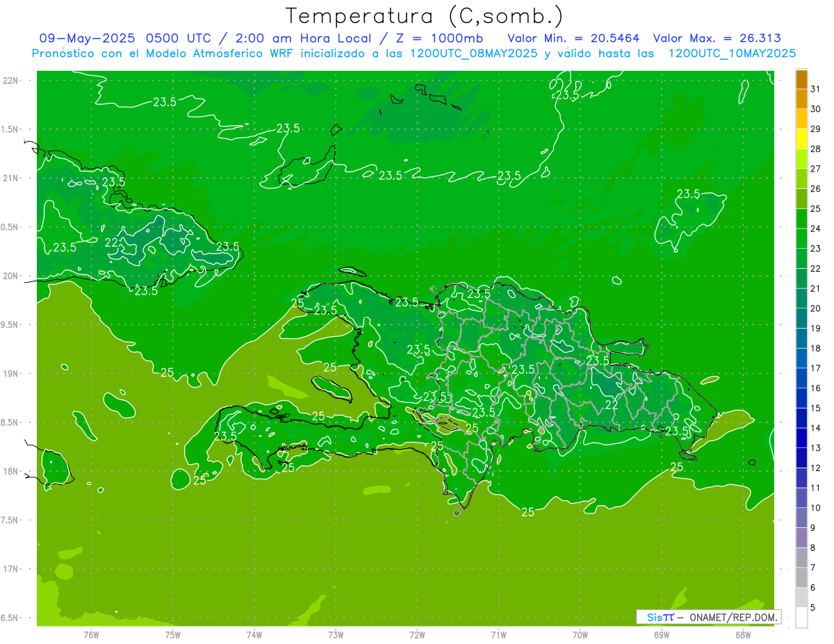The height and width of the screenshot is (644, 834).
Task: Click legend value "20"
Action: 816,308
